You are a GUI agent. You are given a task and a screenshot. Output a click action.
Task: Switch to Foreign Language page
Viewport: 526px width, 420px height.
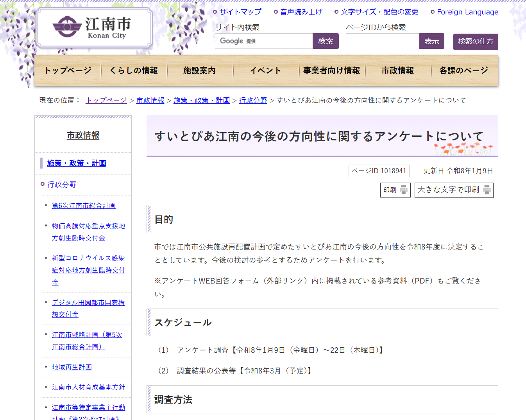[x=467, y=12]
